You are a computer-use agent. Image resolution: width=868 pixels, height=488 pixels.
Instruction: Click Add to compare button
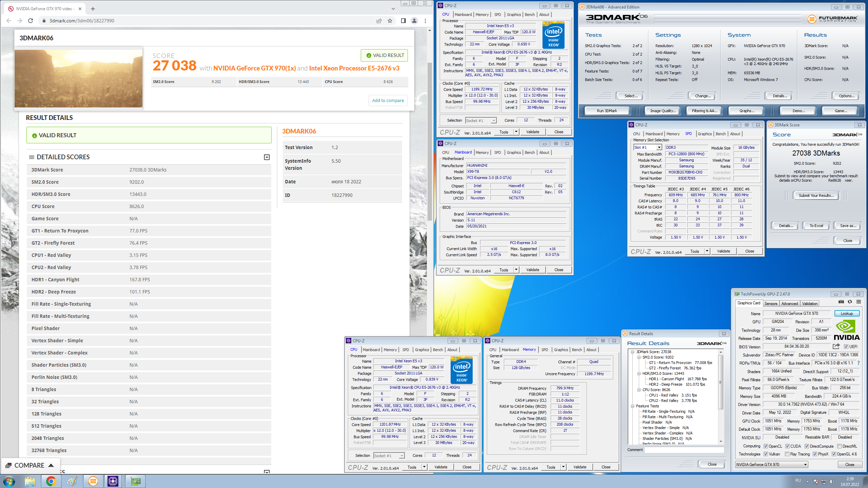388,100
